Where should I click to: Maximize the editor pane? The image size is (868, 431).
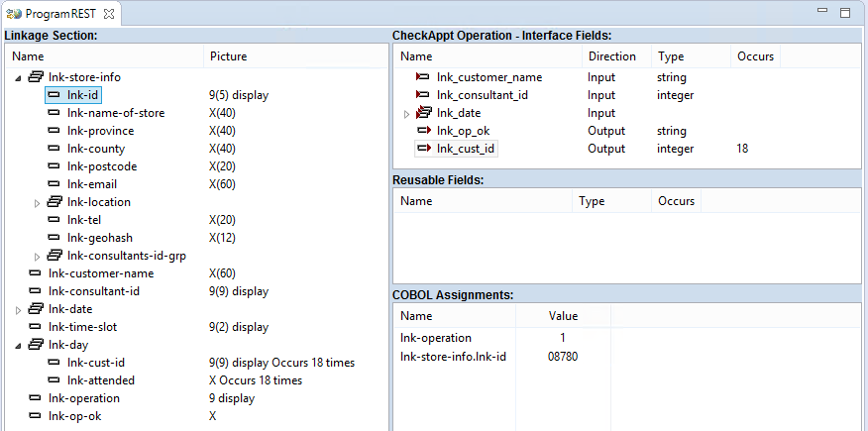(x=845, y=13)
